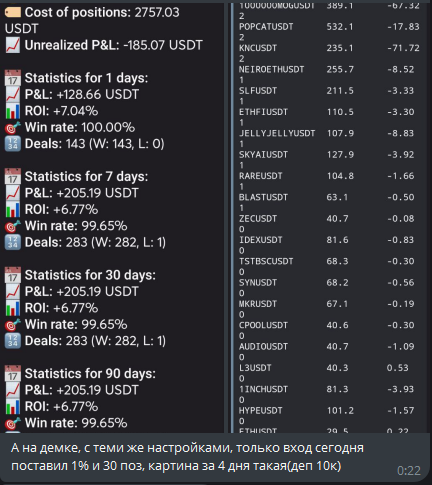Click the chart icon next to Unrealized P&L
The image size is (432, 485).
(x=13, y=45)
